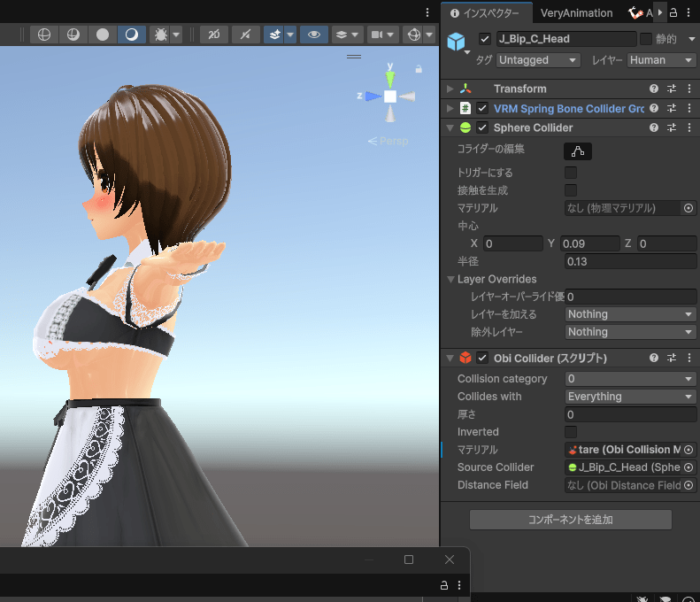700x602 pixels.
Task: Open Transform help icon
Action: coord(654,89)
